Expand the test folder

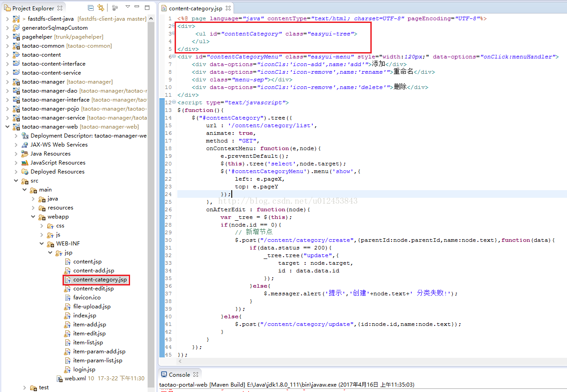click(25, 387)
